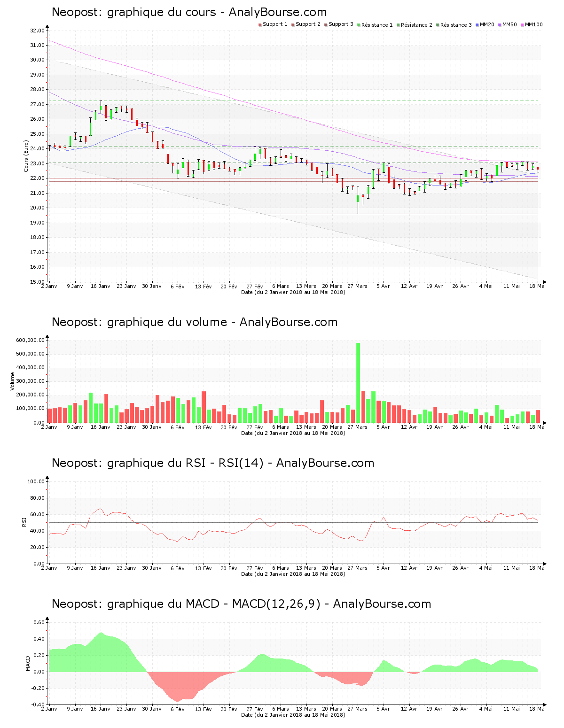Click the 'graphique du RSI - RSI(14)' title
This screenshot has width=564, height=728.
click(x=185, y=463)
